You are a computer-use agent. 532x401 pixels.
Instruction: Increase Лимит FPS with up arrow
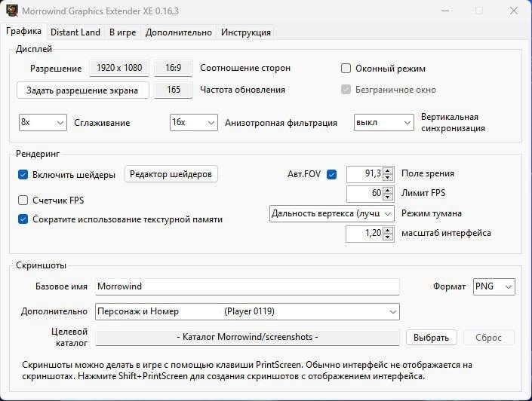[388, 190]
